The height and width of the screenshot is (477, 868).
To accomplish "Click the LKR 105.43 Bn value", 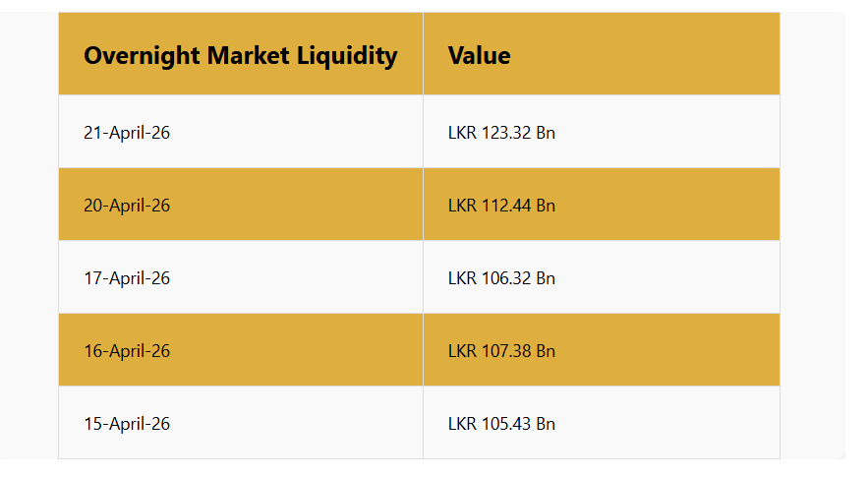I will [501, 423].
